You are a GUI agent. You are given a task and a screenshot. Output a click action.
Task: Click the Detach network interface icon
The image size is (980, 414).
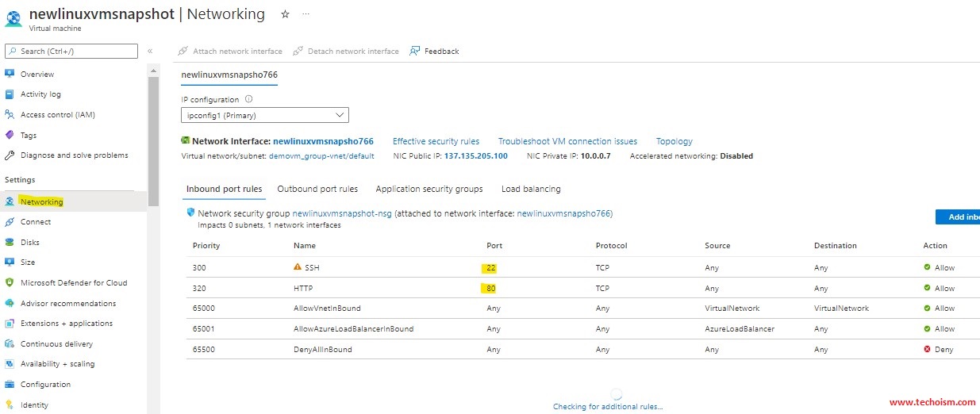298,51
